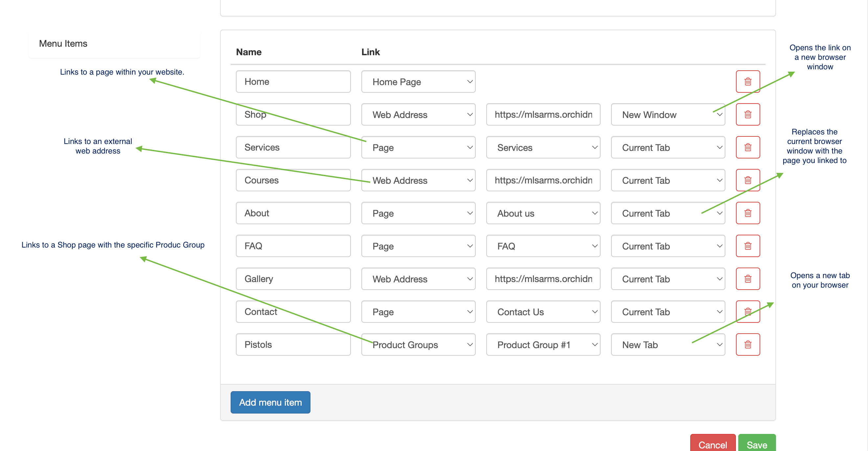Viewport: 868px width, 451px height.
Task: Delete the Courses row using trash icon
Action: (747, 180)
